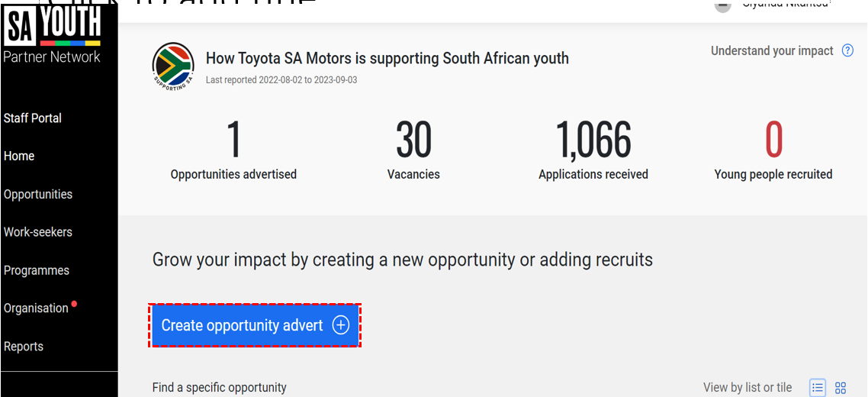The height and width of the screenshot is (397, 868).
Task: Open Organisation in sidebar
Action: [36, 308]
